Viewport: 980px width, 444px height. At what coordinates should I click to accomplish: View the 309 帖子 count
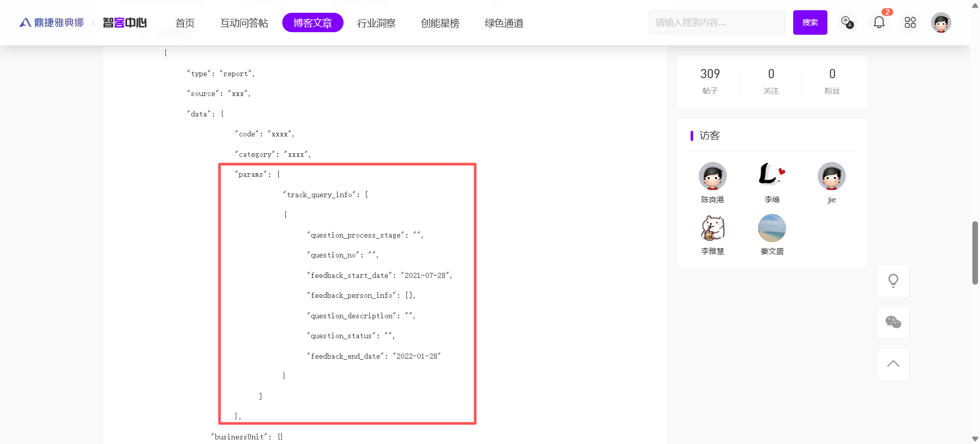[709, 81]
